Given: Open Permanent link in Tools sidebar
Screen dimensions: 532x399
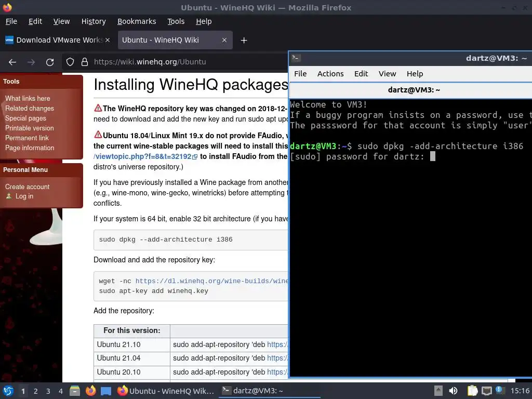Looking at the screenshot, I should tap(27, 138).
